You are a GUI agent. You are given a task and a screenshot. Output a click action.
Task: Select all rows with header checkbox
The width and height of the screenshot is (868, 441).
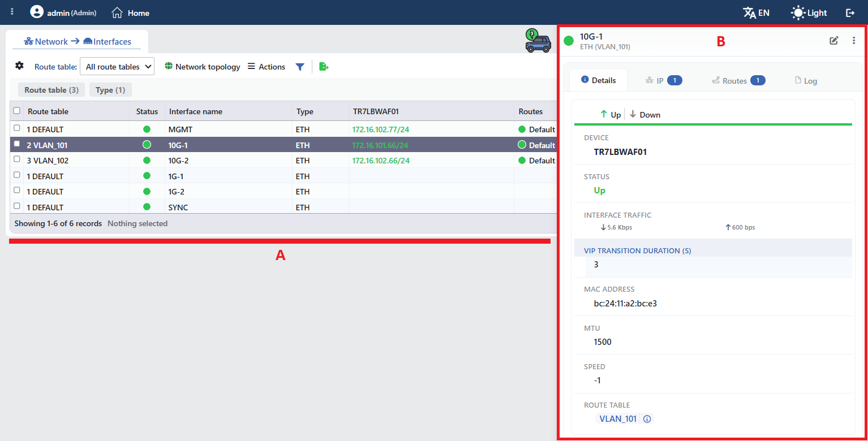(17, 111)
